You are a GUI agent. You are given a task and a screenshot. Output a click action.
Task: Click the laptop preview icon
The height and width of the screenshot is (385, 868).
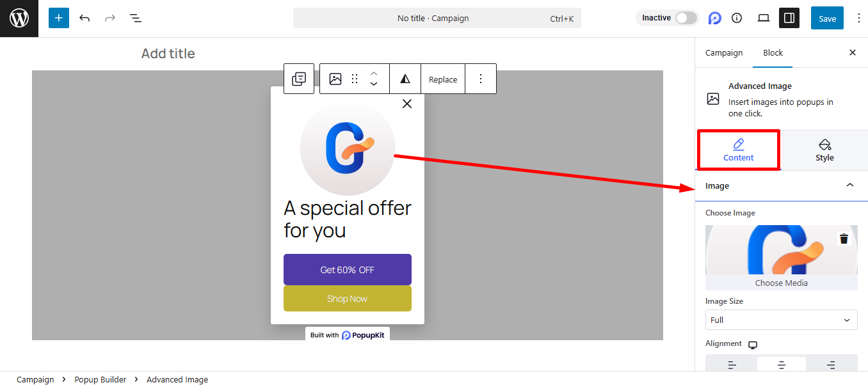pos(763,18)
